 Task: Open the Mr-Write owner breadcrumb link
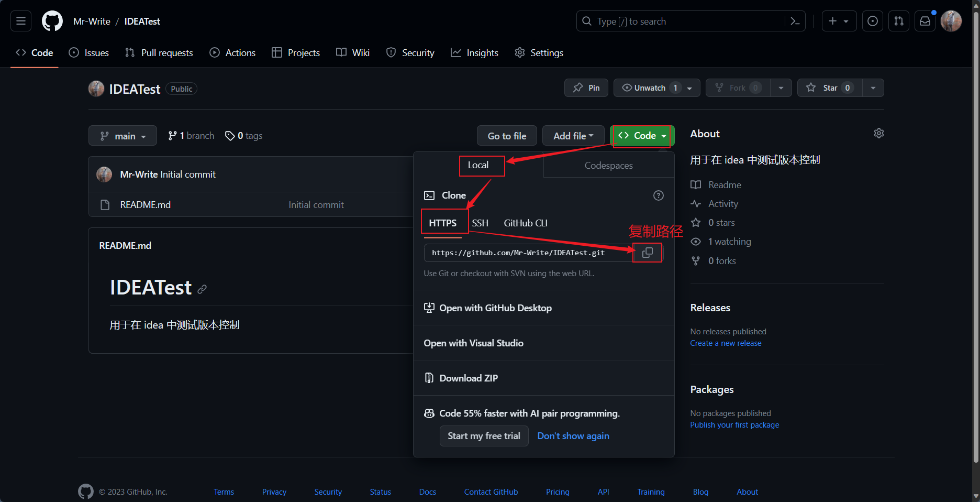pyautogui.click(x=92, y=21)
